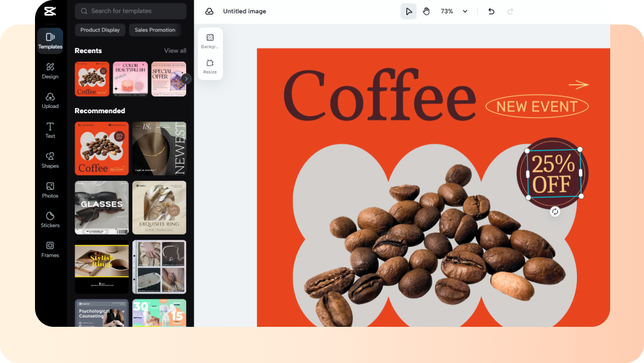Click the 25% OFF text box
644x363 pixels.
pos(554,173)
